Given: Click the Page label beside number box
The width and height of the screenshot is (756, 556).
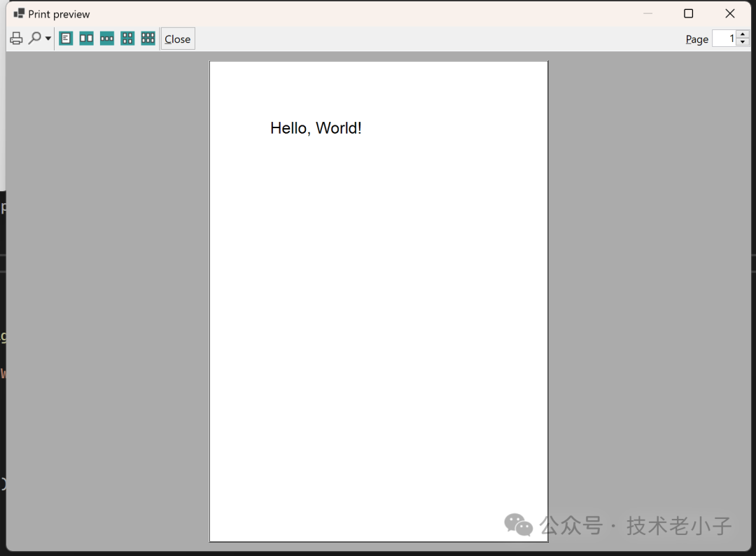Looking at the screenshot, I should tap(696, 39).
